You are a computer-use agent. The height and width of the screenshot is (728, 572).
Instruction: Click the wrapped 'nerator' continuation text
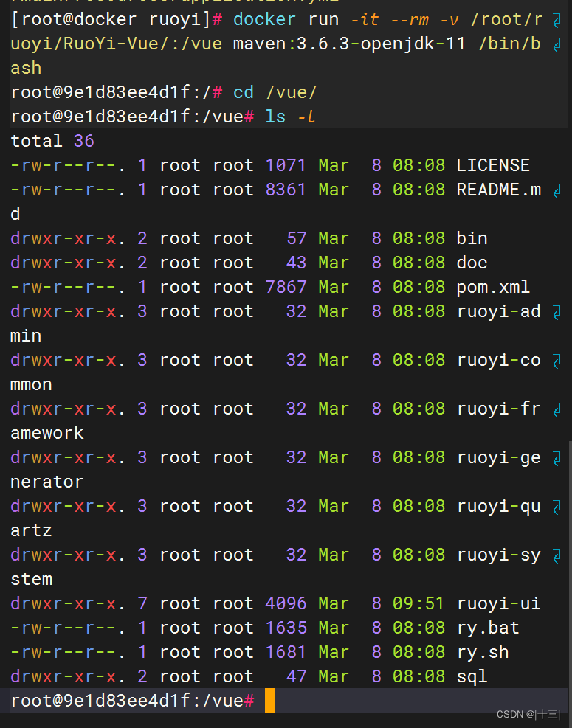(47, 482)
